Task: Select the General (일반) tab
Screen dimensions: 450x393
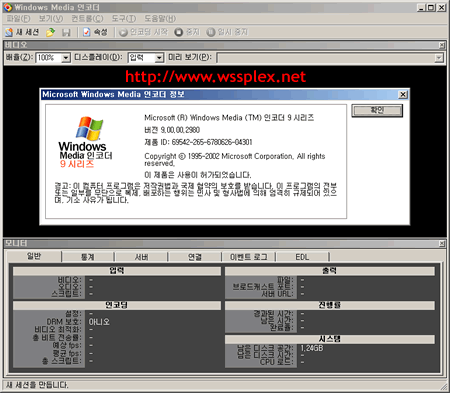Action: coord(34,256)
